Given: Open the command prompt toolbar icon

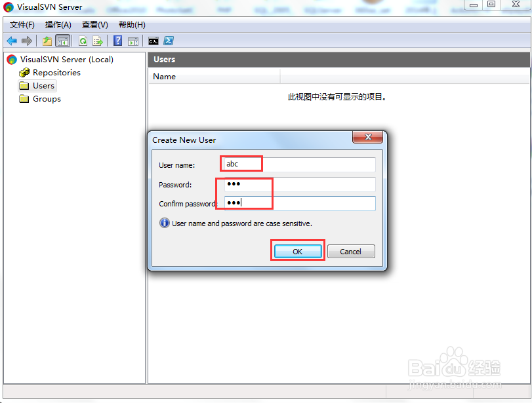Looking at the screenshot, I should click(x=153, y=41).
